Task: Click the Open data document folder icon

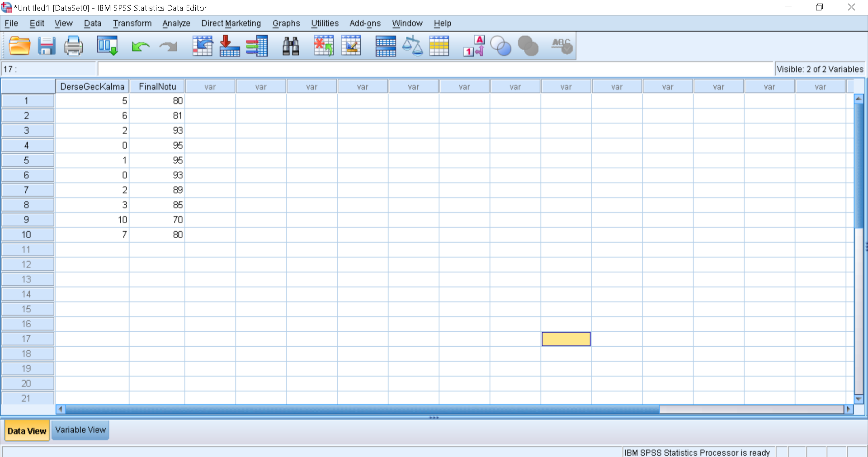Action: (19, 46)
